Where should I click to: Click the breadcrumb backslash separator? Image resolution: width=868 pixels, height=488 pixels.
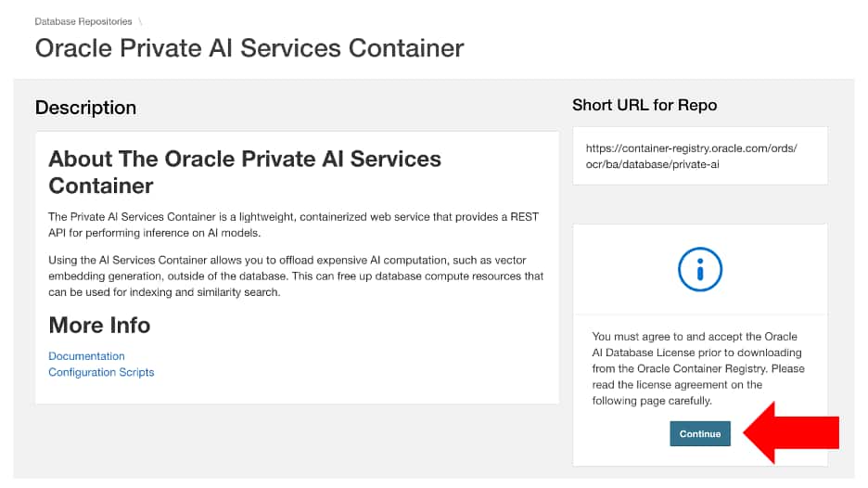pos(139,20)
